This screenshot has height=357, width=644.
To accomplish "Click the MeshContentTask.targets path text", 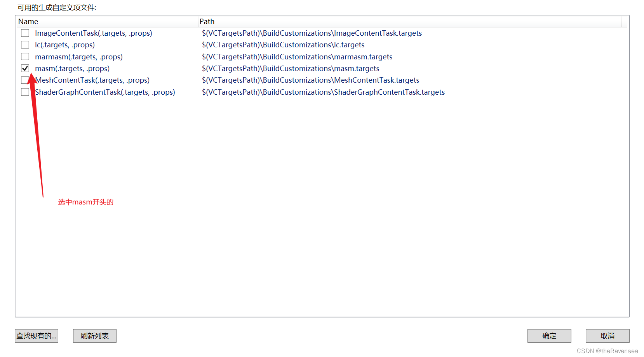I will [310, 80].
